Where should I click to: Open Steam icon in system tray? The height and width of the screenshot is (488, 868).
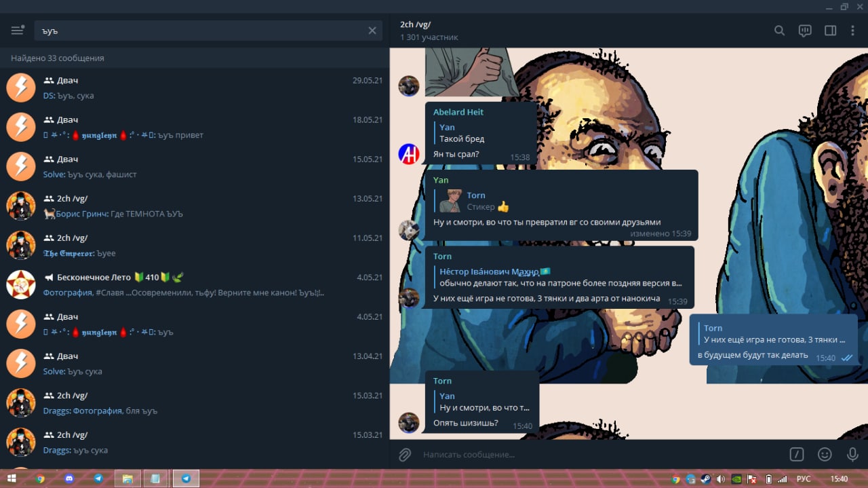tap(706, 478)
